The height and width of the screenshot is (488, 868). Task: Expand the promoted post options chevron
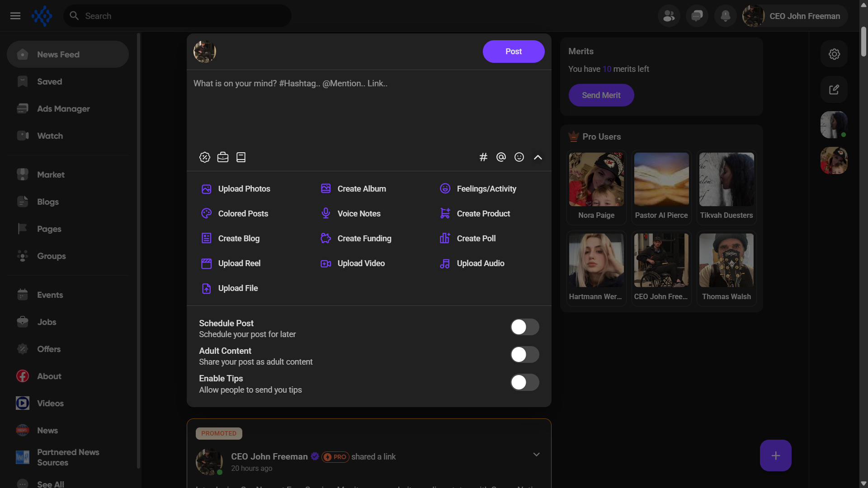click(536, 455)
